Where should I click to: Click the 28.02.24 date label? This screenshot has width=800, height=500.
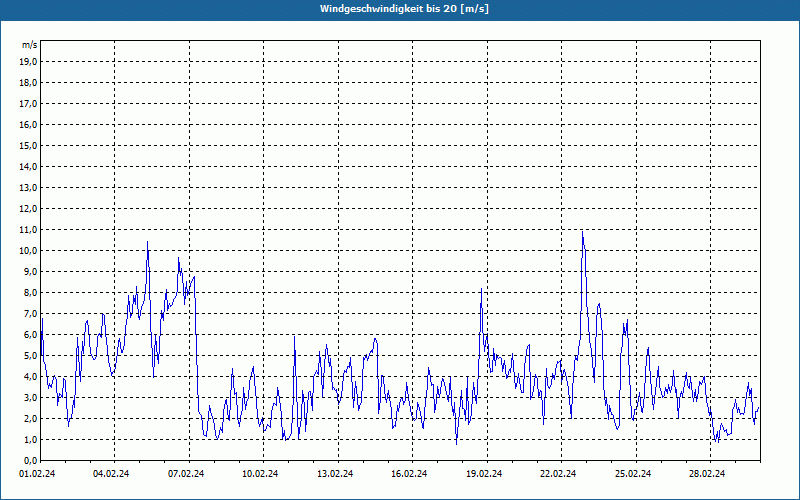pyautogui.click(x=707, y=474)
